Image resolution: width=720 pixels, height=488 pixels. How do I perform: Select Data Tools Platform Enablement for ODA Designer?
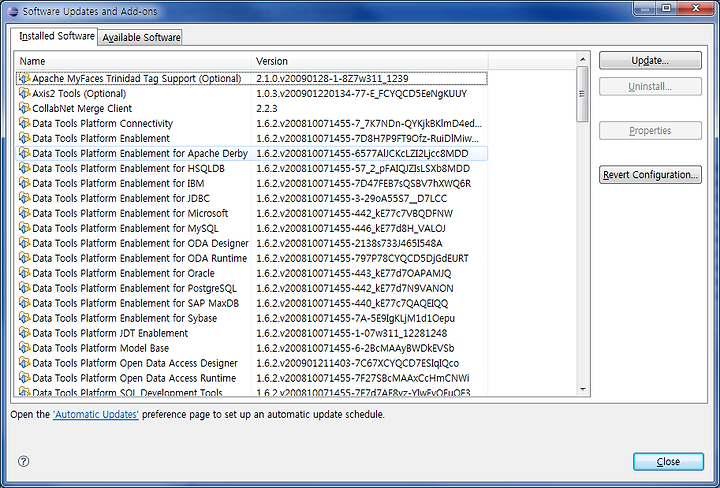click(x=252, y=243)
